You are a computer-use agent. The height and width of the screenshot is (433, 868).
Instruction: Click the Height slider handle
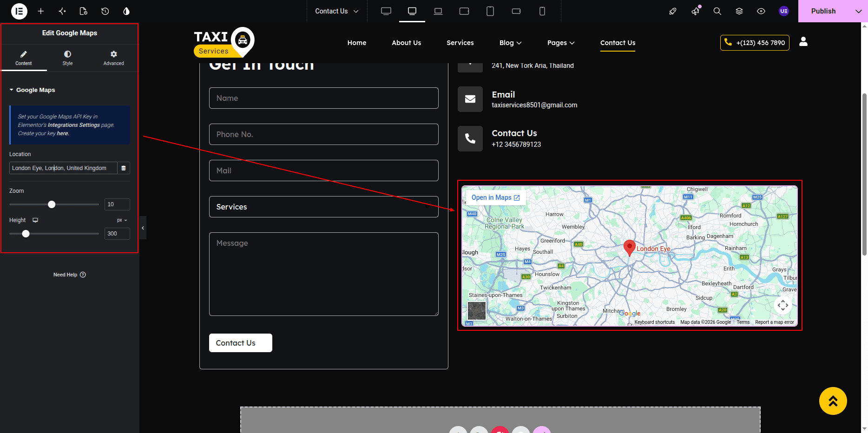point(26,234)
